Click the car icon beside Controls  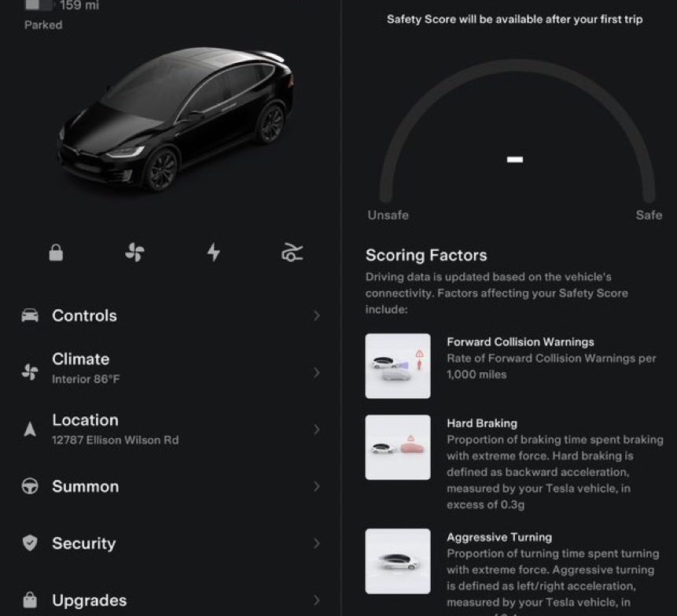(x=30, y=315)
